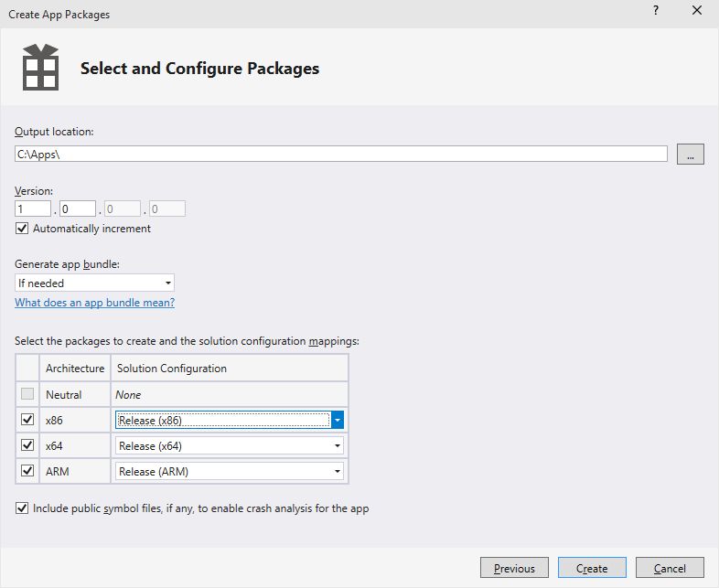The height and width of the screenshot is (588, 719).
Task: Click the minor version number field
Action: pos(78,209)
